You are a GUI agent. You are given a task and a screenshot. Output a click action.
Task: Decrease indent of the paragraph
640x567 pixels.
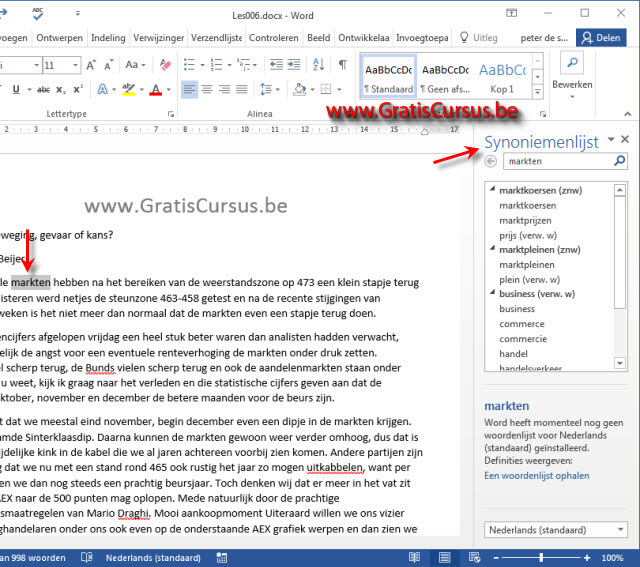276,64
